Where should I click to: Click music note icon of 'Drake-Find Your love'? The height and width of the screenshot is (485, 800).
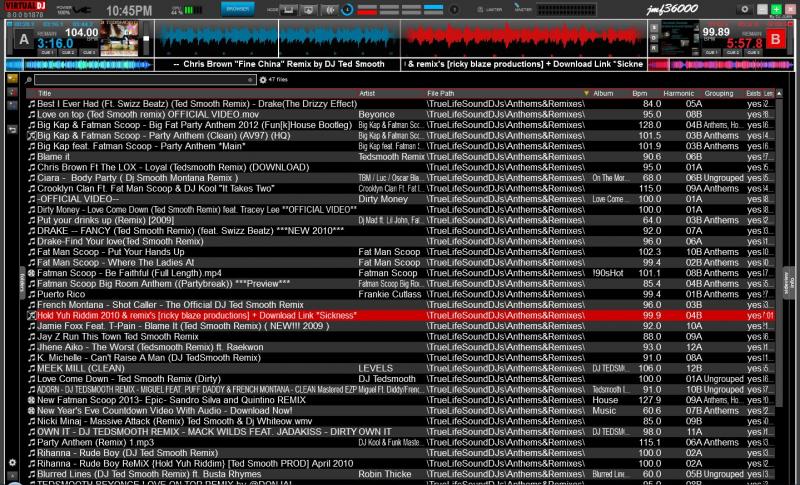[32, 241]
